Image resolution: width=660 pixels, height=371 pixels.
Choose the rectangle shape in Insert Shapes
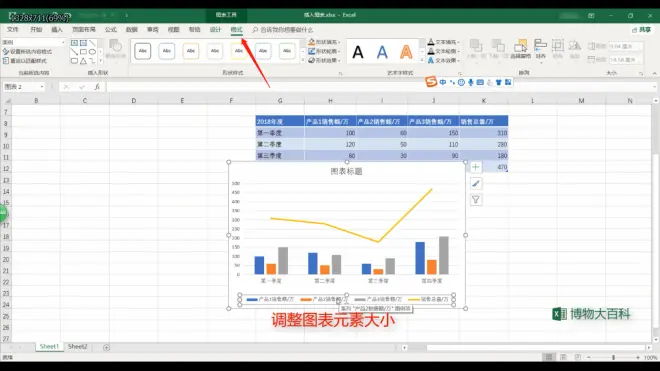83,52
